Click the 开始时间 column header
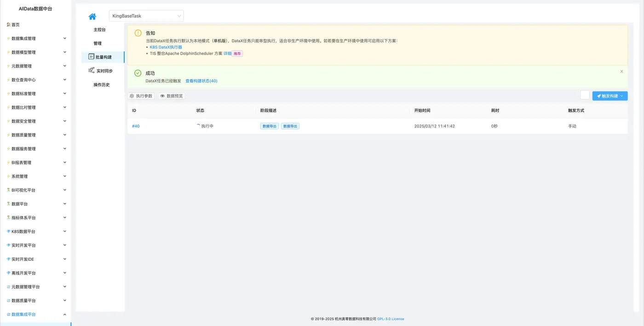Image resolution: width=644 pixels, height=326 pixels. pyautogui.click(x=422, y=110)
